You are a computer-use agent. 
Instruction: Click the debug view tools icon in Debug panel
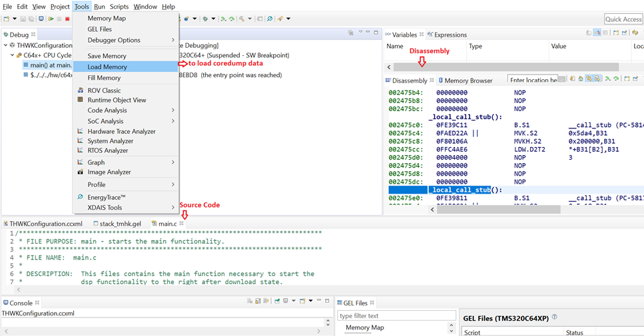pos(350,33)
